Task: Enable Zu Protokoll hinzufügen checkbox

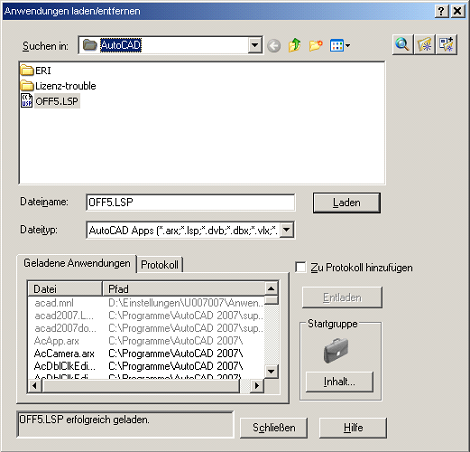Action: point(301,267)
